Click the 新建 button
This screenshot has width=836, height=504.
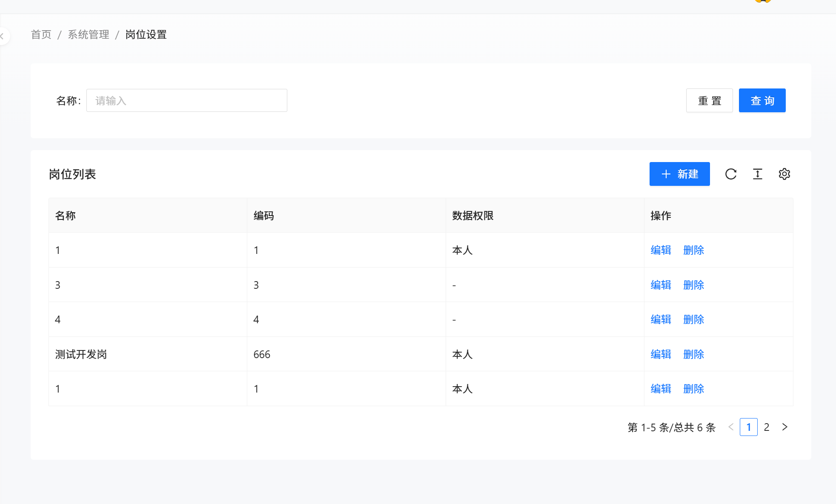tap(679, 174)
